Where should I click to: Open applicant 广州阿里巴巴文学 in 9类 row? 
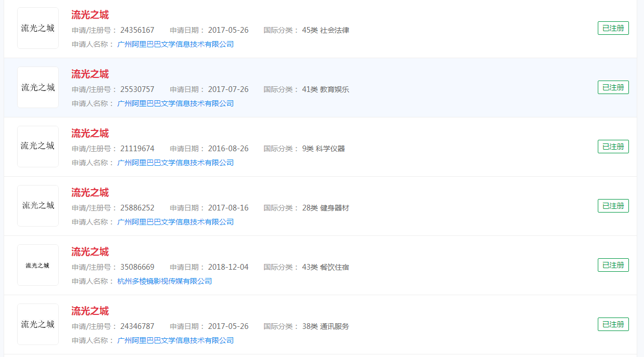tap(176, 163)
